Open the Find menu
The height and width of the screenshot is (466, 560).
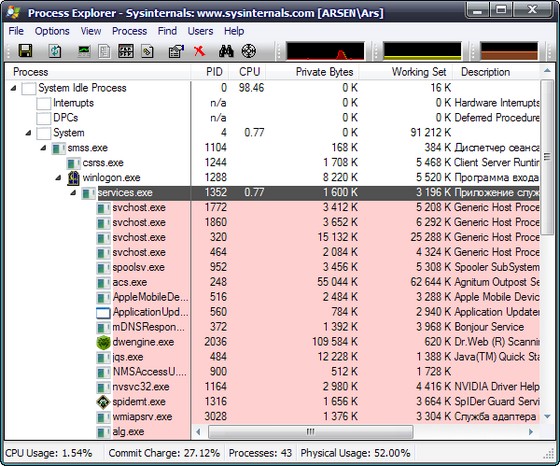click(x=167, y=31)
